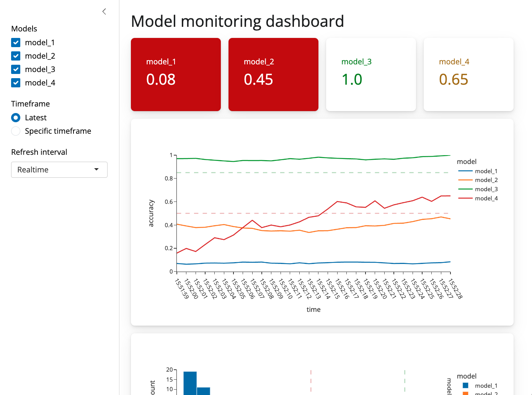Choose the Specific timeframe option
The width and height of the screenshot is (532, 395).
[16, 131]
